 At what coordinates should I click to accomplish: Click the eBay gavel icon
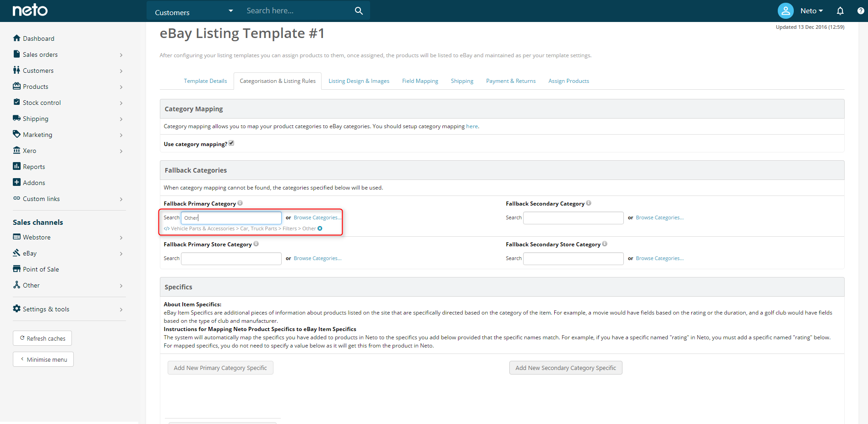[x=16, y=253]
